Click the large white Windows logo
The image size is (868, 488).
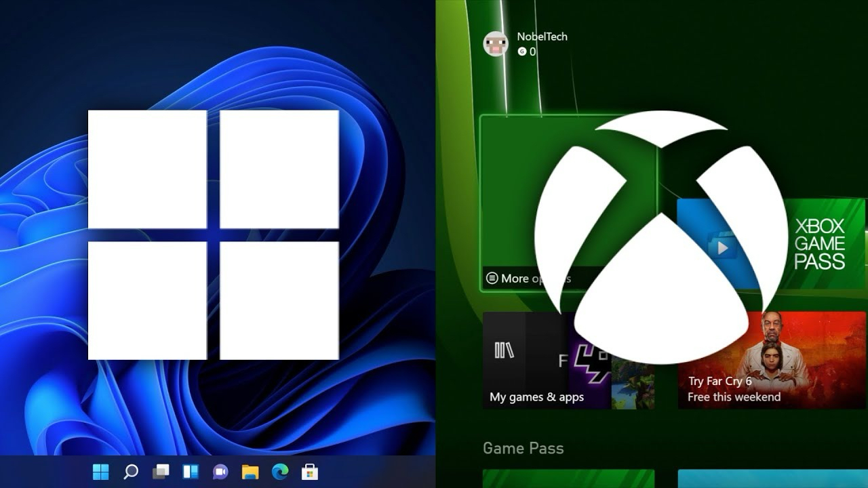214,235
